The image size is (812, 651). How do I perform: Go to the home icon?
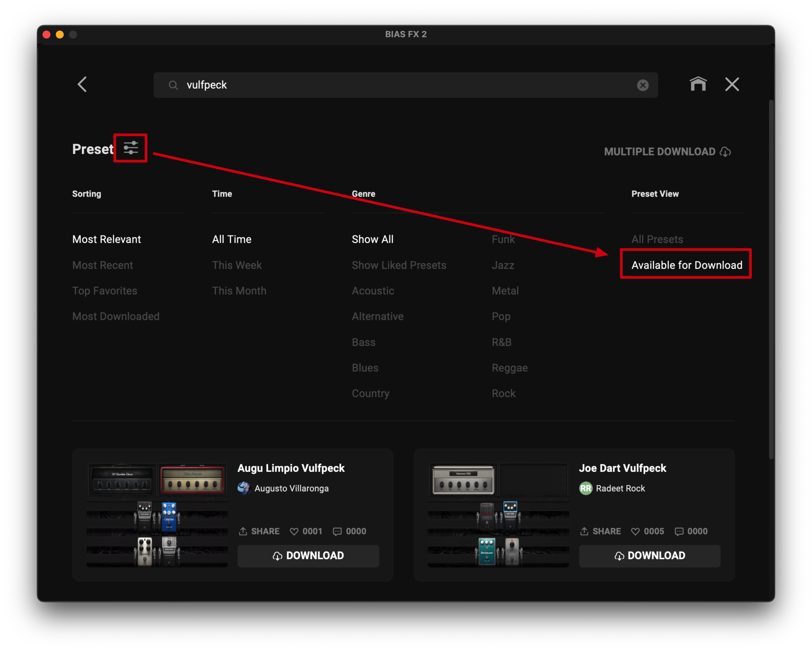[698, 84]
